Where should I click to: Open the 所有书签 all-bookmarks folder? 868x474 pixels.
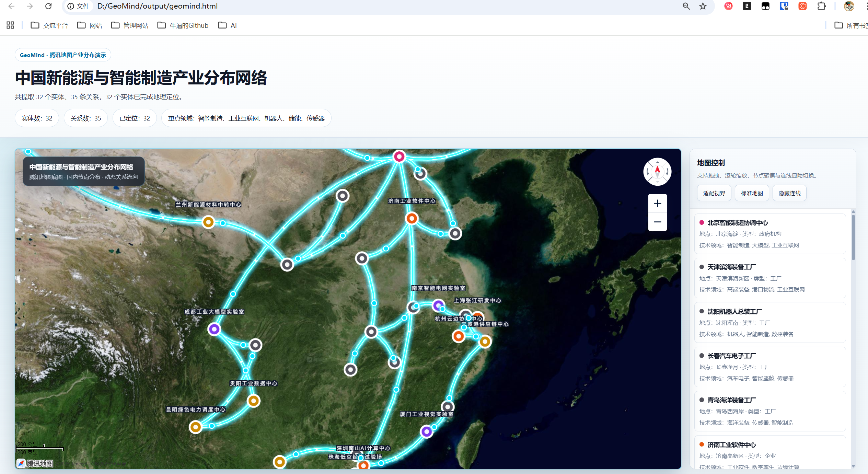[851, 25]
